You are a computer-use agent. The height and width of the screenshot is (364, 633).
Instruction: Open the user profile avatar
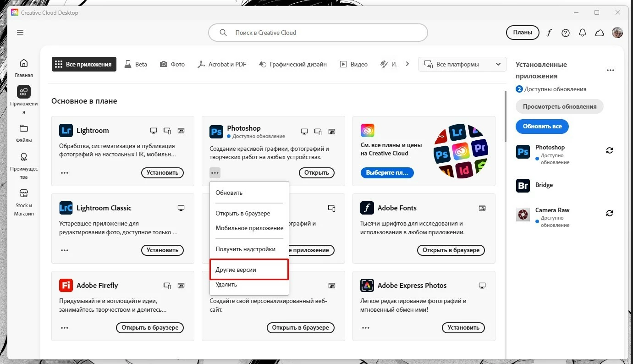point(617,33)
